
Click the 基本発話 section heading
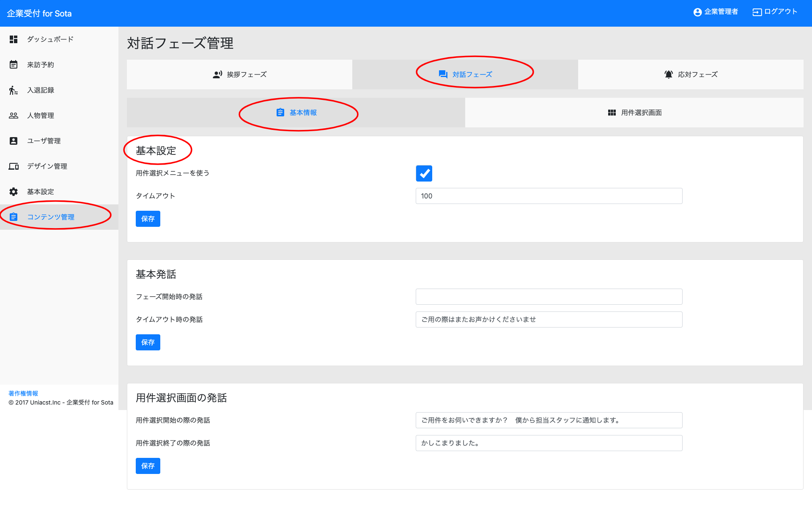(x=156, y=274)
